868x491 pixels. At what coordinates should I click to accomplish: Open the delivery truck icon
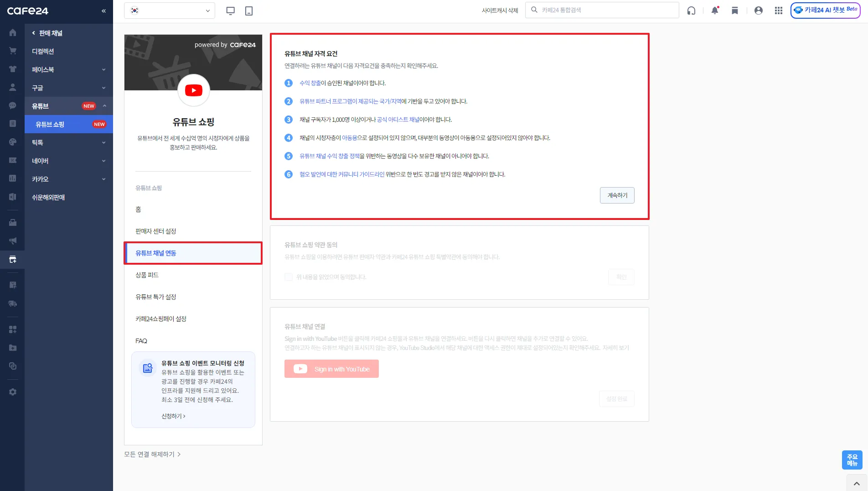click(x=13, y=303)
